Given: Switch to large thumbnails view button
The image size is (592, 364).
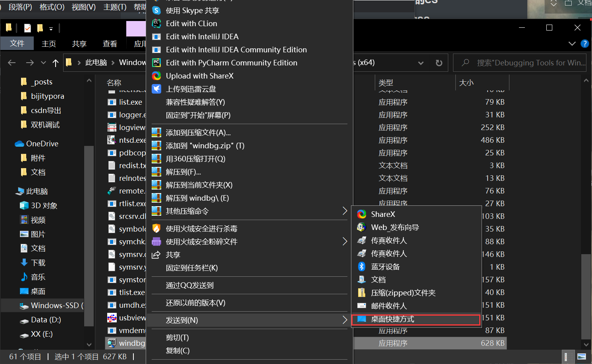Looking at the screenshot, I should [x=581, y=356].
